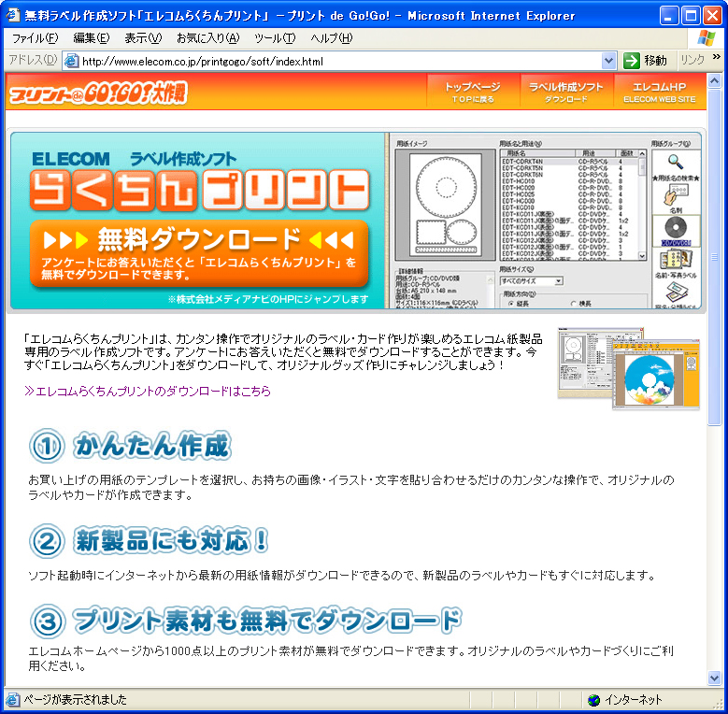This screenshot has width=728, height=714.
Task: Click the IE icon in the title bar
Action: tap(13, 15)
